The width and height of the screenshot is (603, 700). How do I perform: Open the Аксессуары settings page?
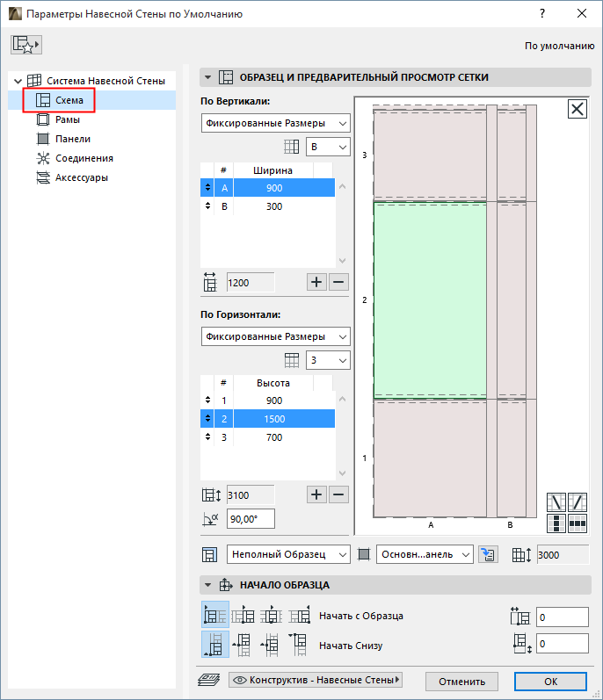click(x=81, y=177)
